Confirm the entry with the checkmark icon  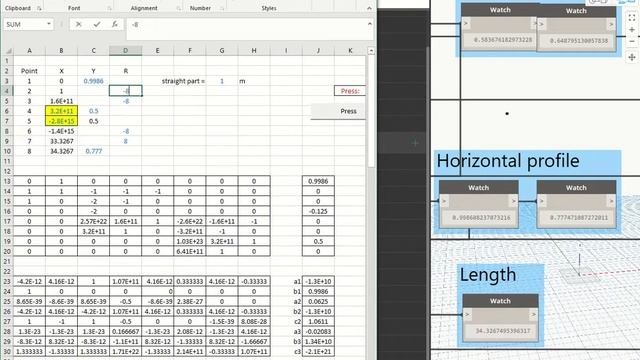(x=97, y=24)
